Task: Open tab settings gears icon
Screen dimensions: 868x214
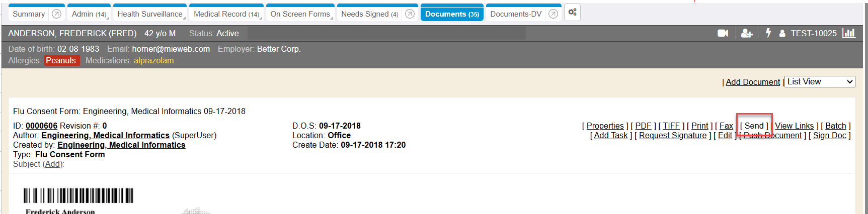Action: point(572,13)
